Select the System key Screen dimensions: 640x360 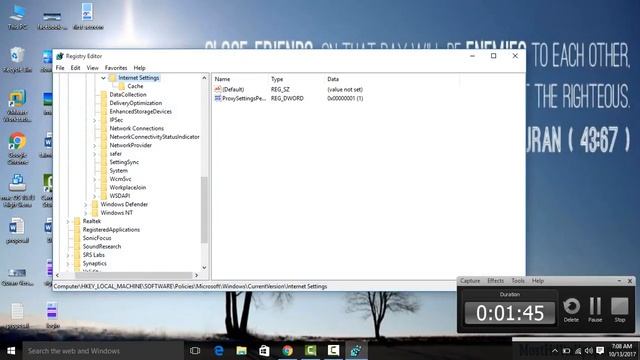[x=118, y=171]
